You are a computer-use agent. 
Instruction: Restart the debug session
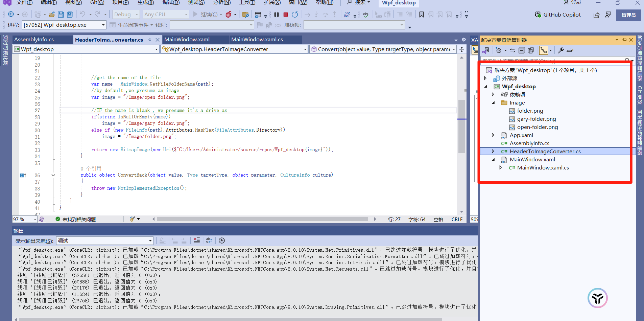click(x=295, y=15)
